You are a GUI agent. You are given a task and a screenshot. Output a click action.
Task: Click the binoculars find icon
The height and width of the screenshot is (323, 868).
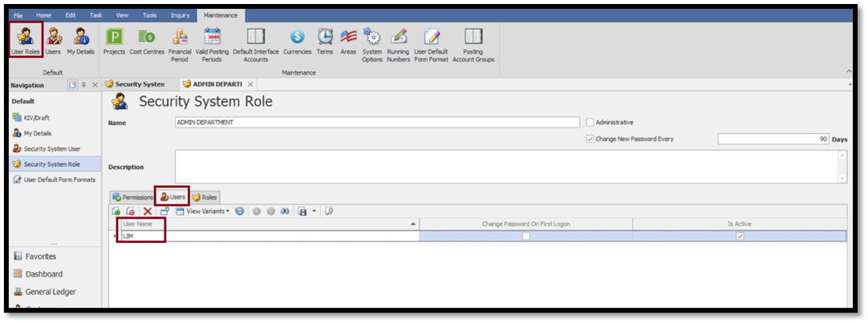click(x=285, y=212)
